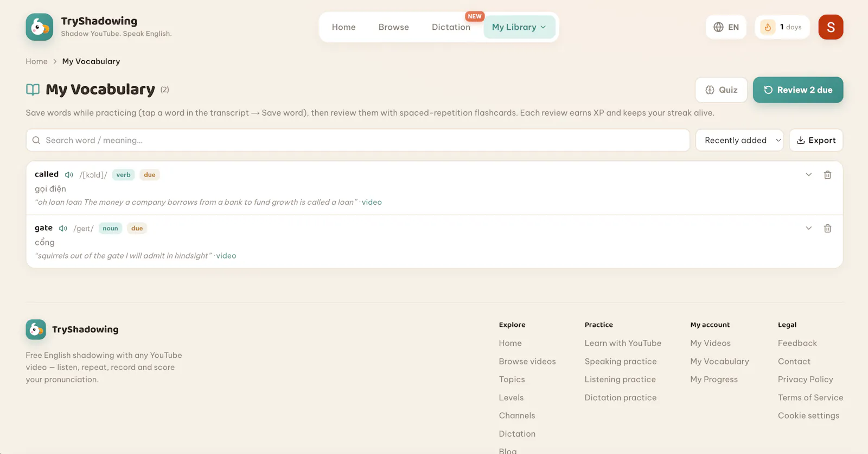
Task: Click the word 'gate'
Action: pyautogui.click(x=43, y=228)
